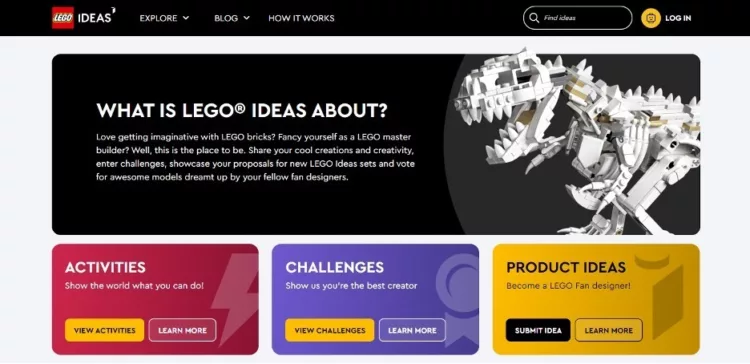
Task: Click LEARN MORE on the Challenges card
Action: click(x=412, y=330)
